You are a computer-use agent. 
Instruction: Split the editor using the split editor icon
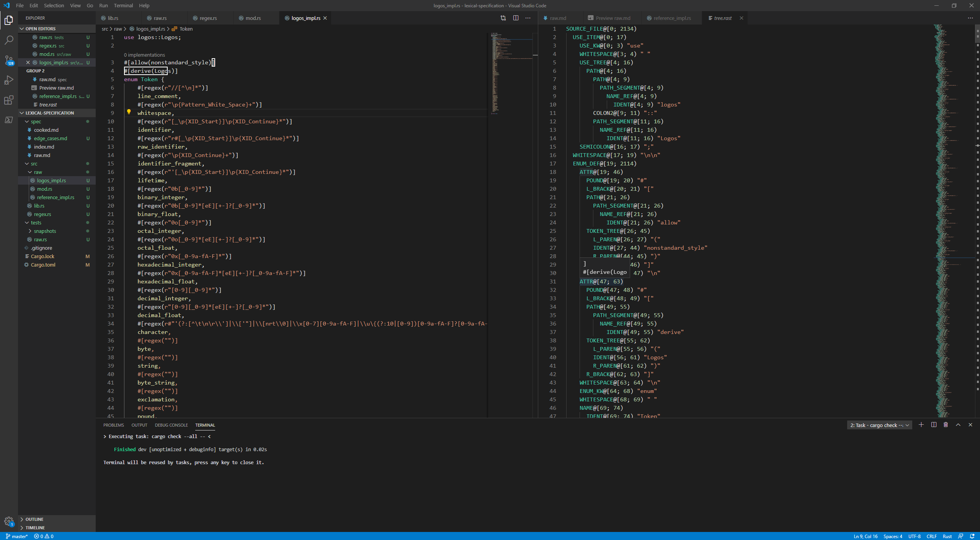click(516, 18)
